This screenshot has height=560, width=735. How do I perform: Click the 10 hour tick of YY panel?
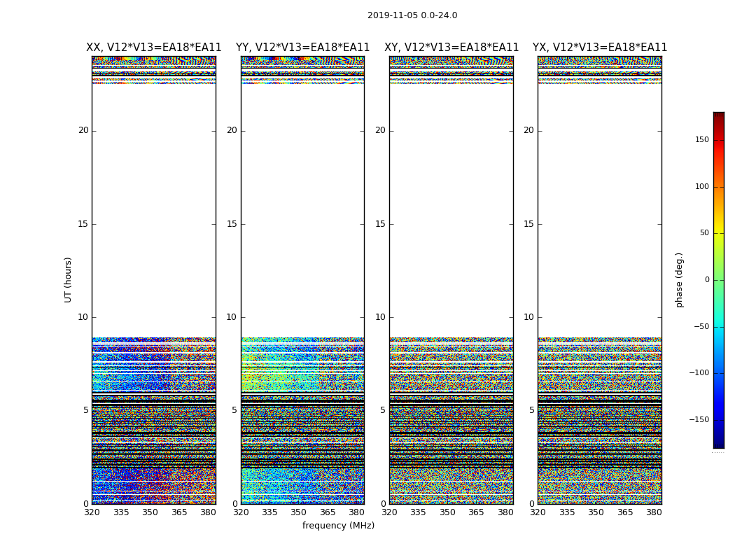click(232, 317)
